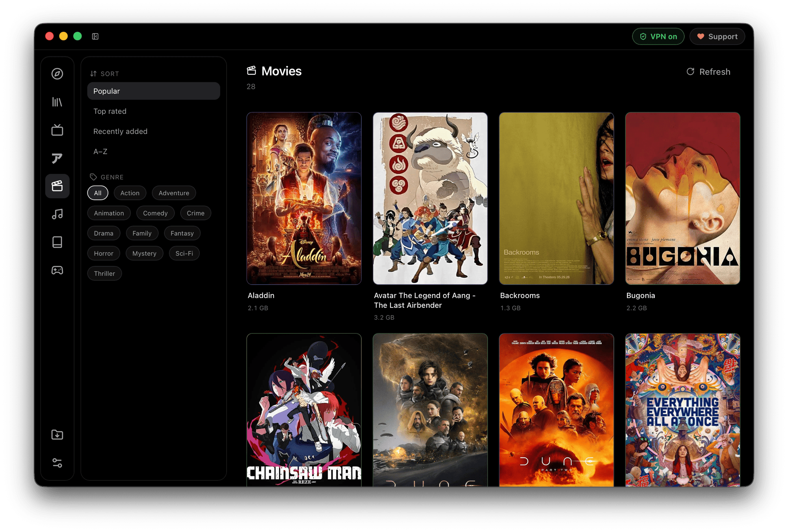Viewport: 788px width, 532px height.
Task: Click the Support heart button
Action: (717, 36)
